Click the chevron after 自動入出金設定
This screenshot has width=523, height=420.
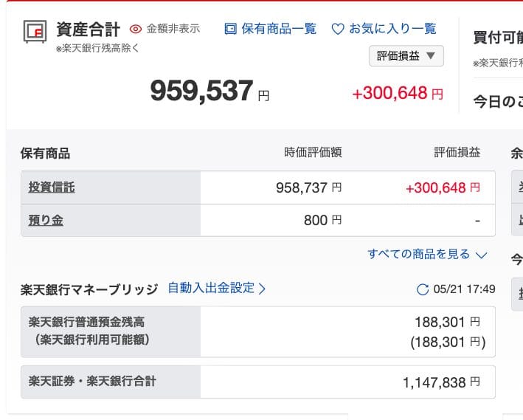point(263,288)
